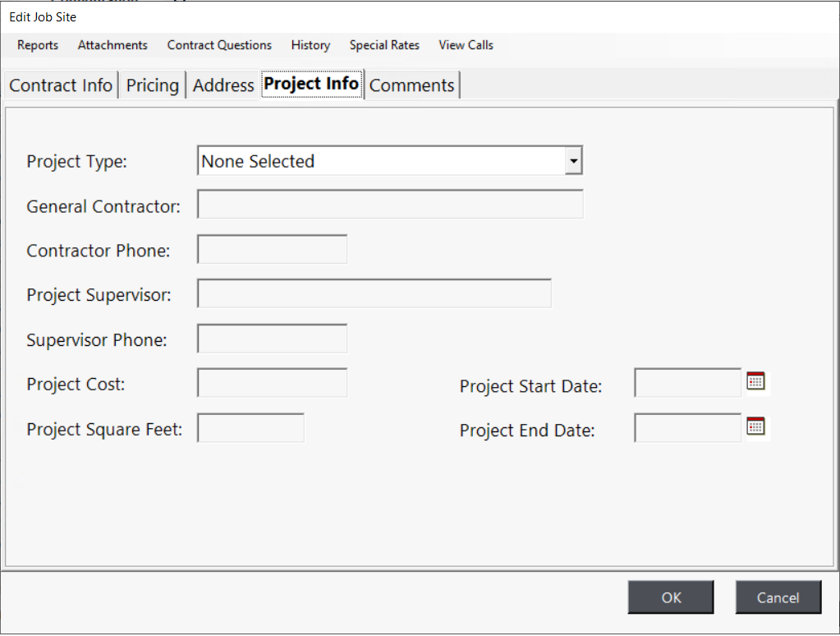Open the Special Rates menu

384,45
